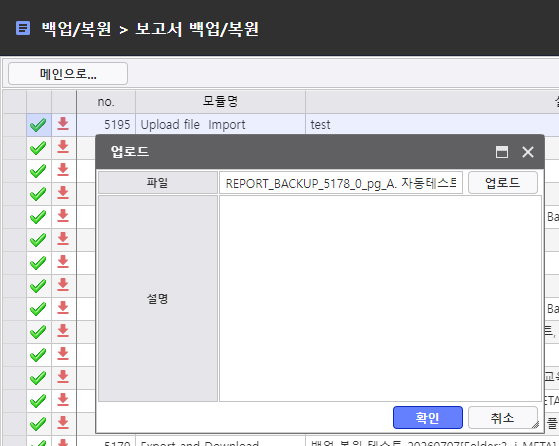559x446 pixels.
Task: Click the download icon in the last full row
Action: pos(63,422)
